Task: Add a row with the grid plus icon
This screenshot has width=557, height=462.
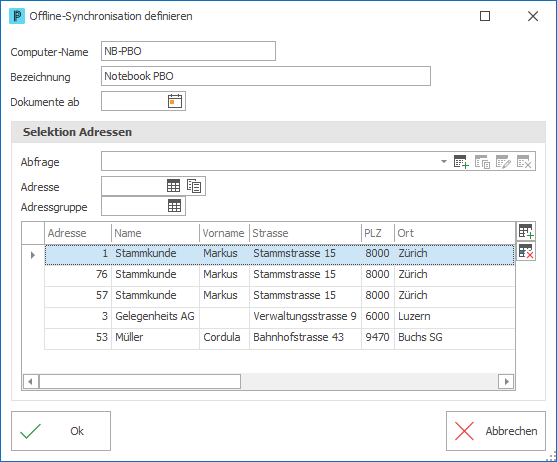Action: pos(526,231)
